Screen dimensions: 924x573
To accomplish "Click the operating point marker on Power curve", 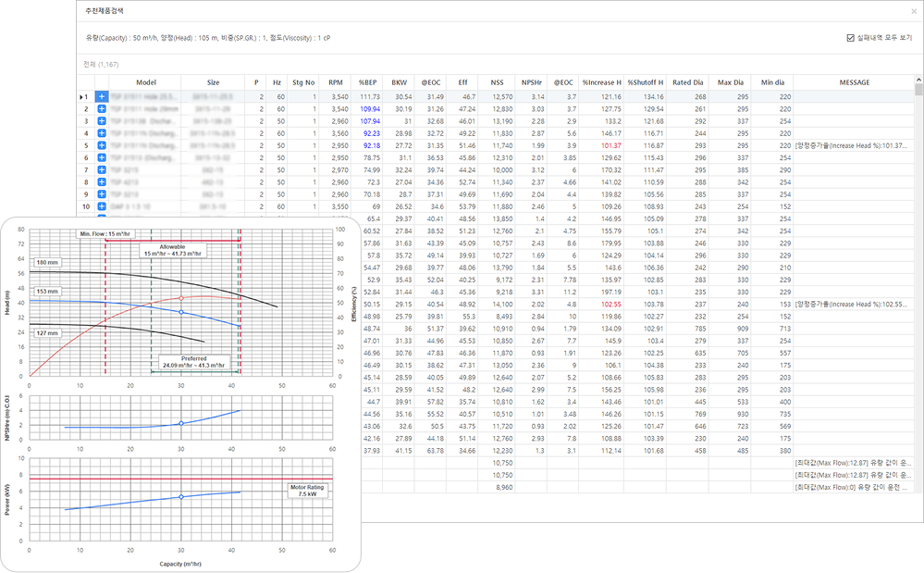I will tap(181, 497).
